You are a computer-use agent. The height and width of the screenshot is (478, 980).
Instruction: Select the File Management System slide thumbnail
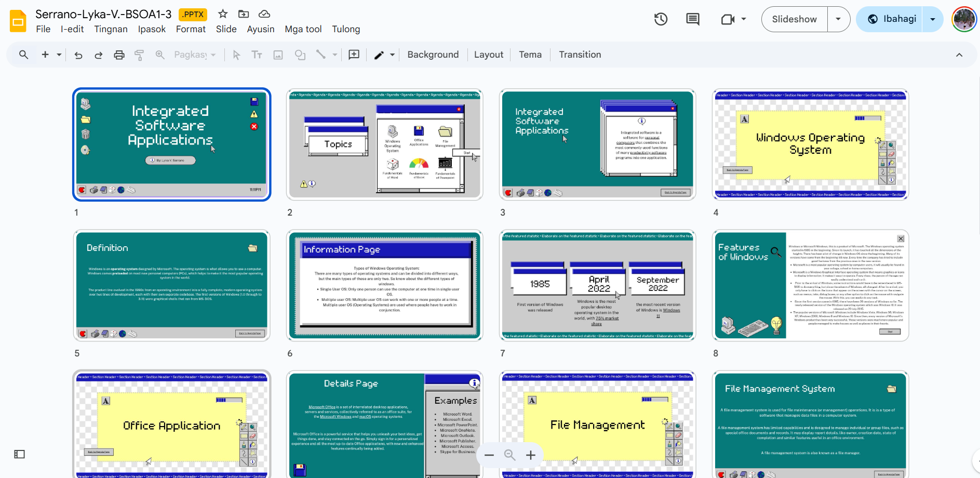tap(811, 424)
